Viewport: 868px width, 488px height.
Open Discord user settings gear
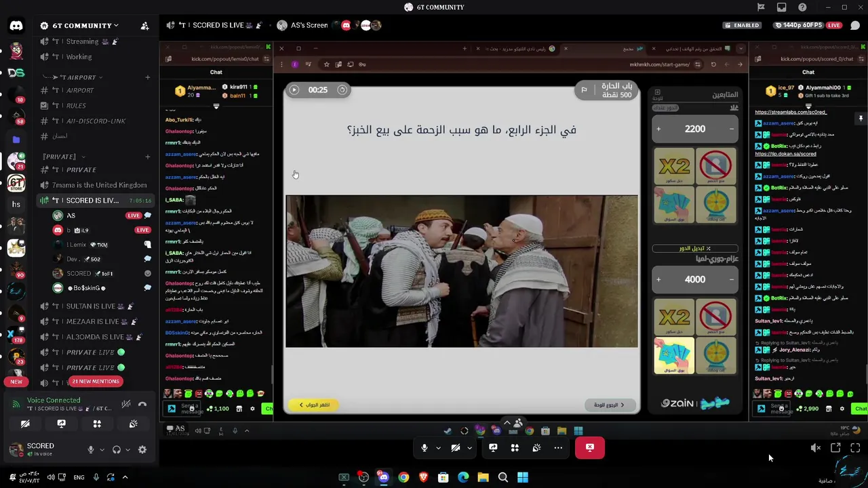pyautogui.click(x=142, y=449)
